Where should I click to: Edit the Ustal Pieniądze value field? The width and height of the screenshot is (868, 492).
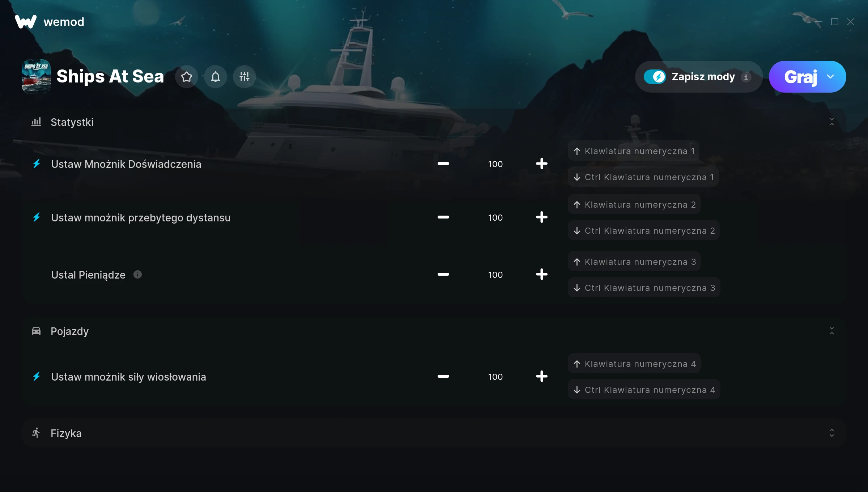tap(495, 275)
